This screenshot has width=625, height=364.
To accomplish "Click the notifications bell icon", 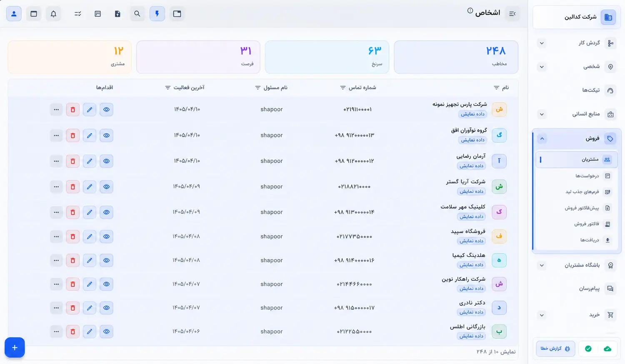I will 54,14.
